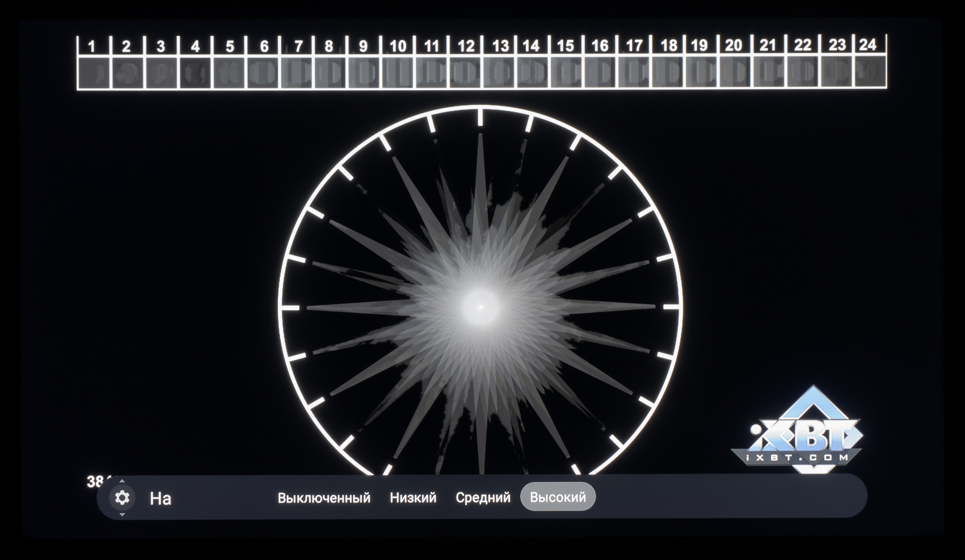
Task: Click the settings gear icon
Action: coord(122,497)
